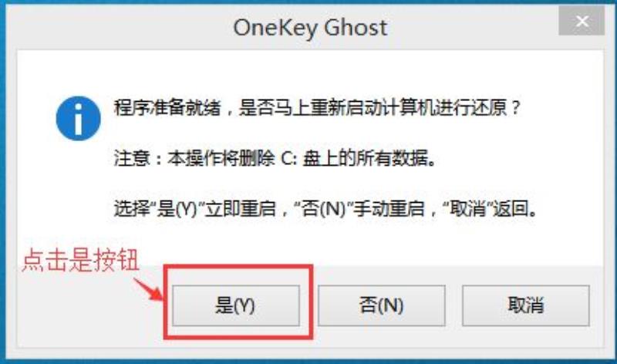Click the red highlight box top border
Viewport: 617px width, 364px height.
tap(238, 266)
